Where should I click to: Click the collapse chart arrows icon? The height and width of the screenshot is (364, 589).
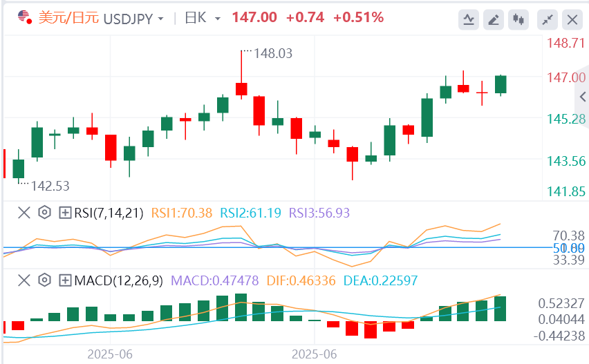tap(547, 19)
